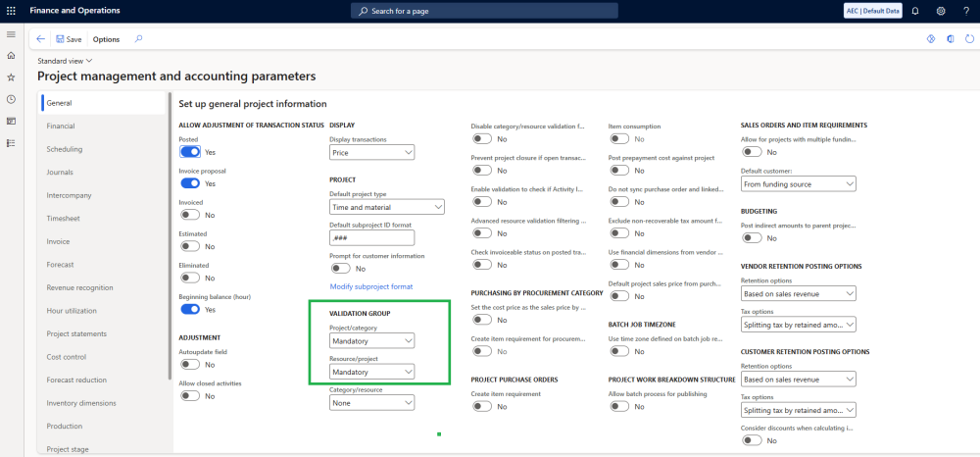Open the Project/category validation dropdown
This screenshot has width=980, height=457.
point(372,340)
